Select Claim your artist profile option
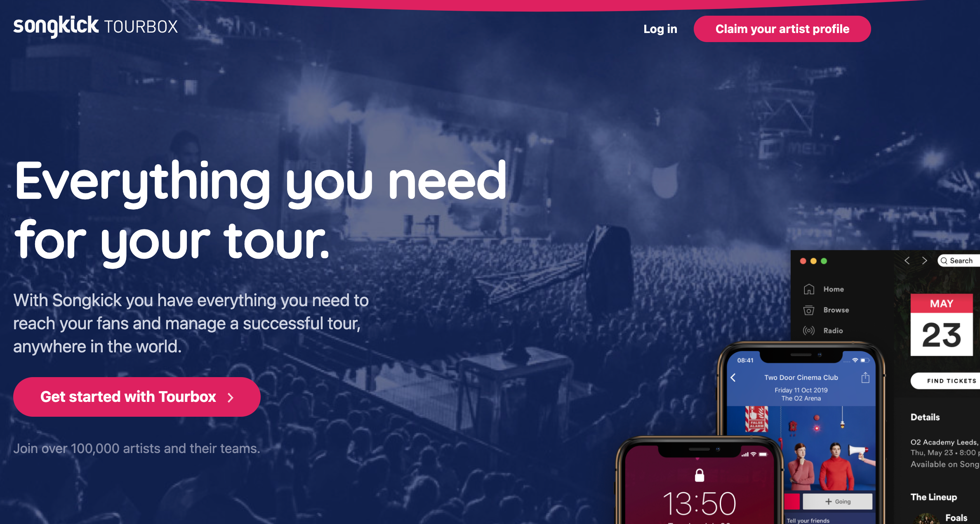 [783, 28]
